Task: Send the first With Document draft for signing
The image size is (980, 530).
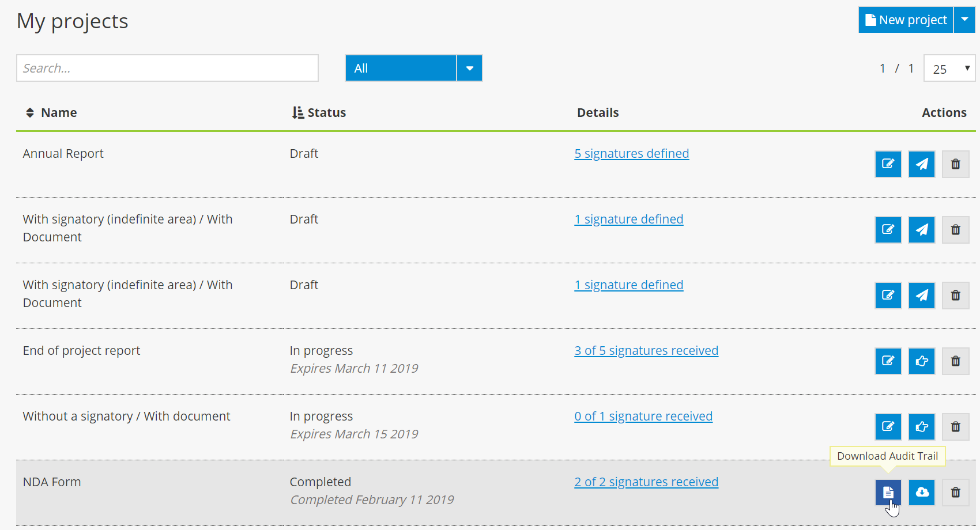Action: 921,229
